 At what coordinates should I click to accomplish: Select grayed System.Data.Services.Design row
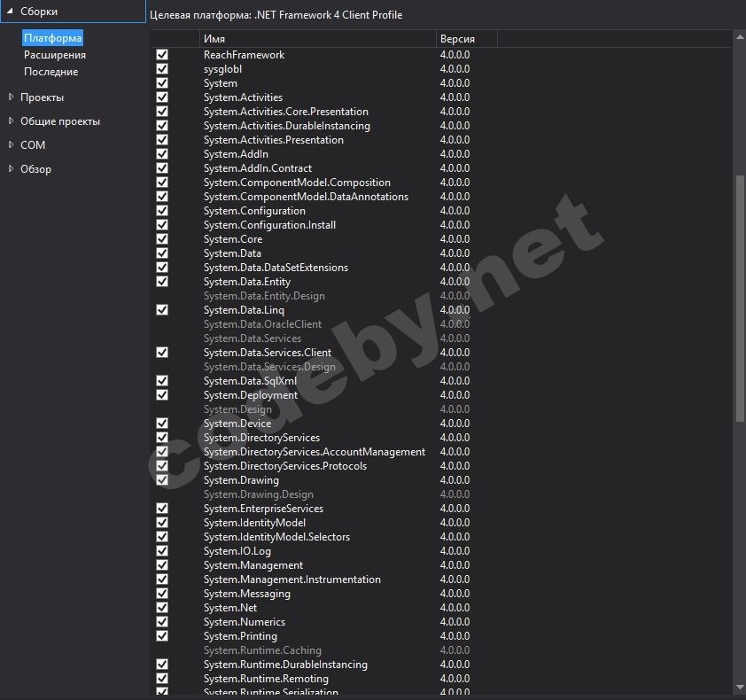click(x=441, y=367)
